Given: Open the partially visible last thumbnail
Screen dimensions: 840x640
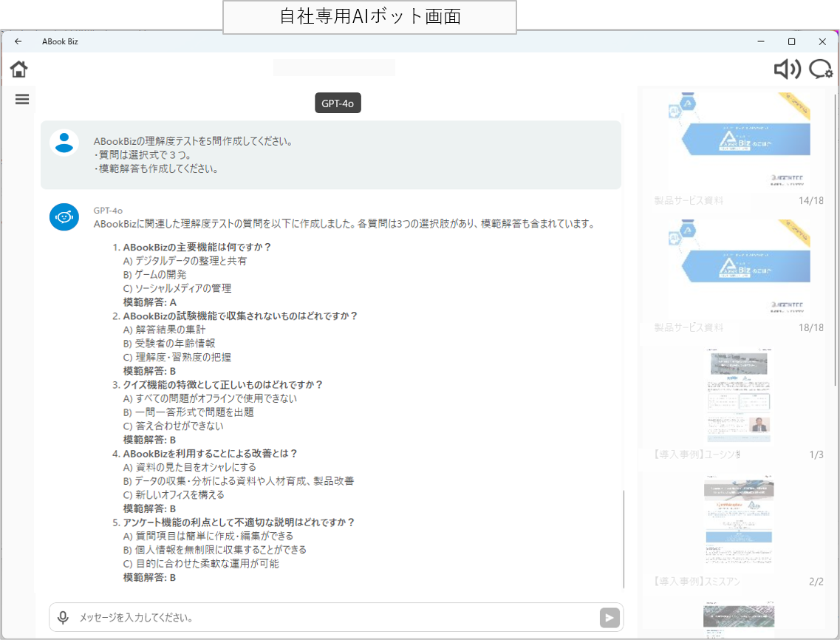Looking at the screenshot, I should point(739,619).
